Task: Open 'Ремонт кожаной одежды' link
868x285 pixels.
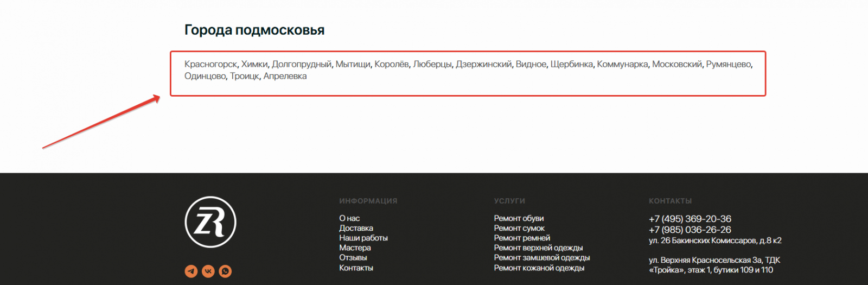Action: tap(539, 268)
